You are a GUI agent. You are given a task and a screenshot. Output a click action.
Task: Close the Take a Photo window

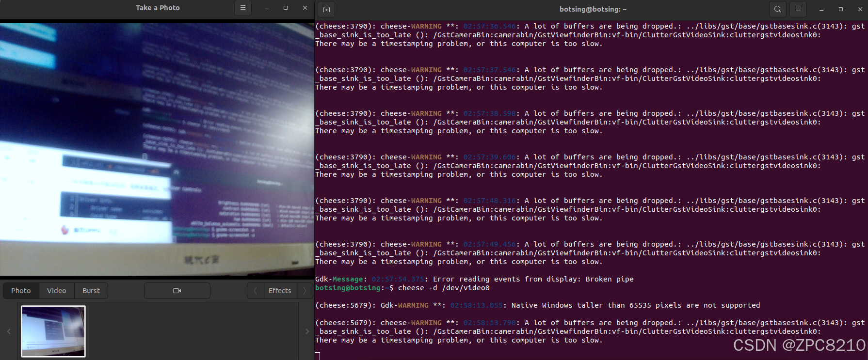[305, 8]
